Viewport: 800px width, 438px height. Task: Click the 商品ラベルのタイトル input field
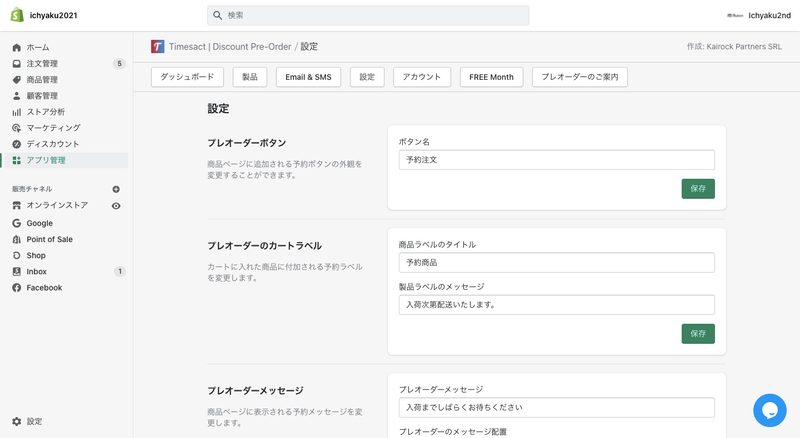[557, 262]
